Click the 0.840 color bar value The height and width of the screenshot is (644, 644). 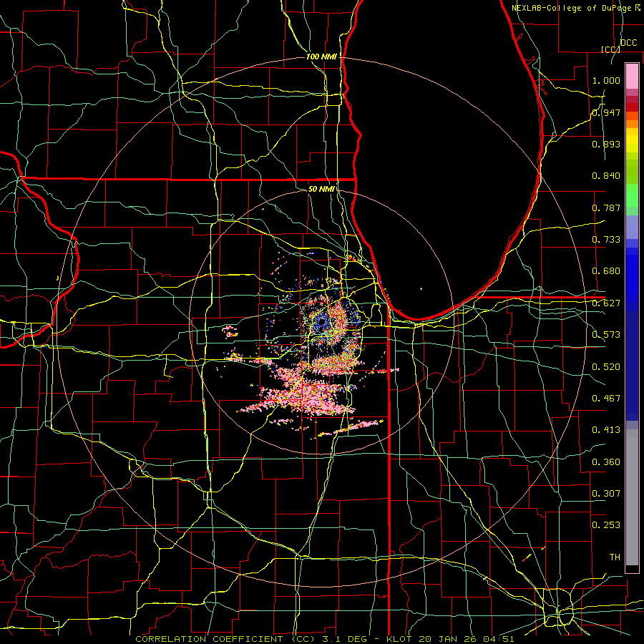[x=606, y=176]
